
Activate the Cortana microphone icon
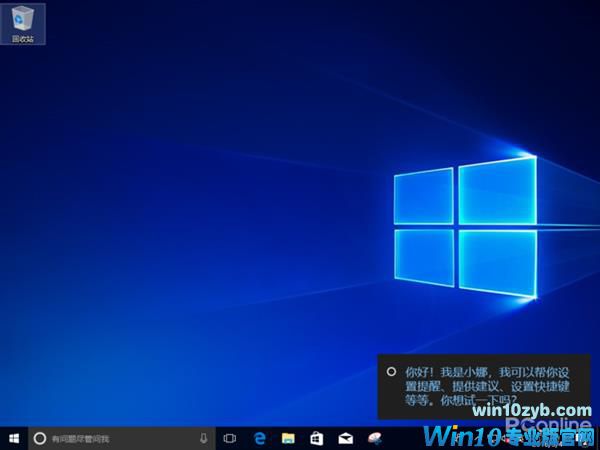coord(204,438)
